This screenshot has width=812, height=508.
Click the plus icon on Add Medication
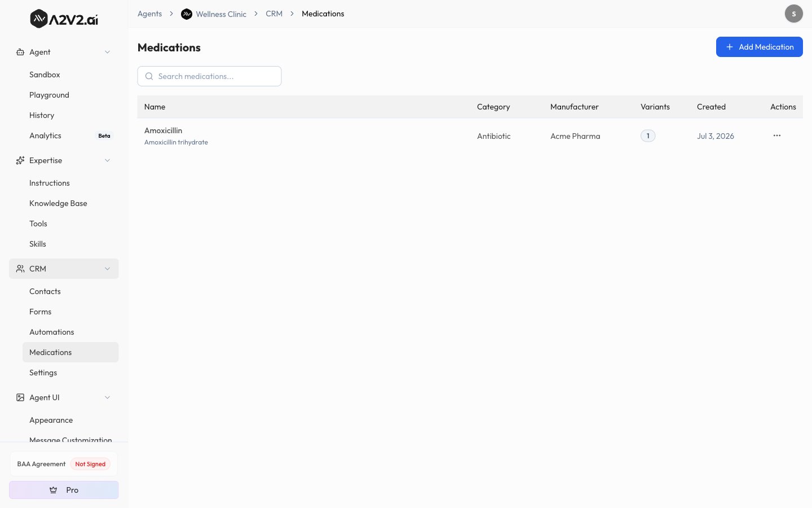coord(730,47)
